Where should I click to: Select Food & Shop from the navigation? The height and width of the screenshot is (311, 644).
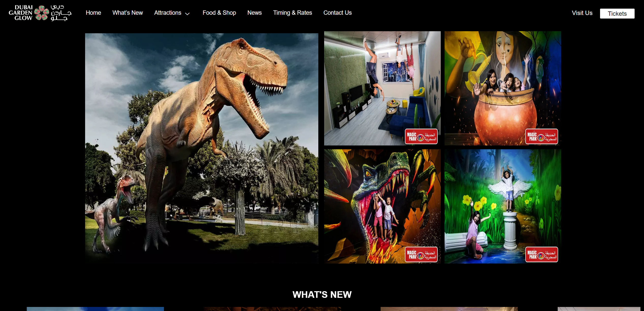click(x=219, y=13)
